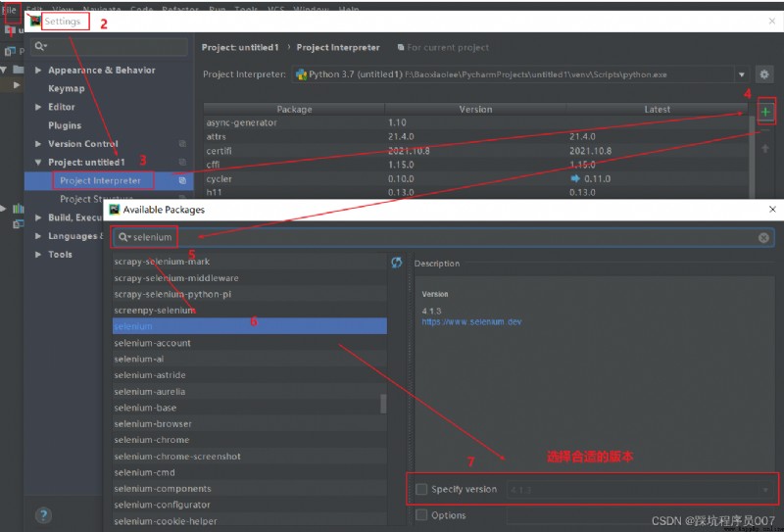
Task: Select the cycler package row
Action: 475,178
